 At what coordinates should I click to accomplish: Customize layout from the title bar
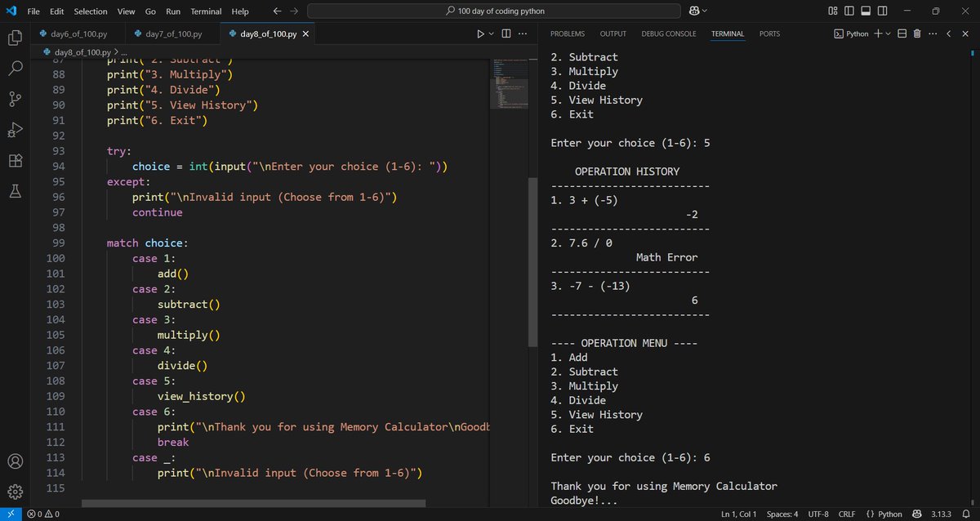tap(833, 11)
